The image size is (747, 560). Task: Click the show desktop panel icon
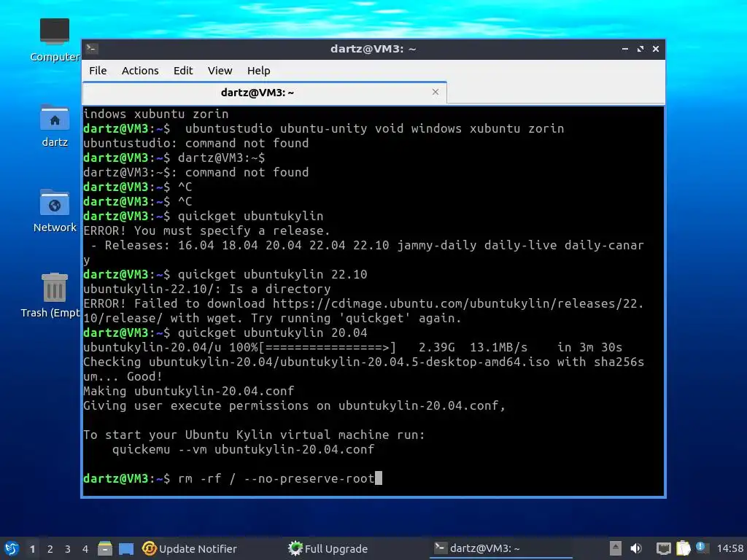pos(126,548)
